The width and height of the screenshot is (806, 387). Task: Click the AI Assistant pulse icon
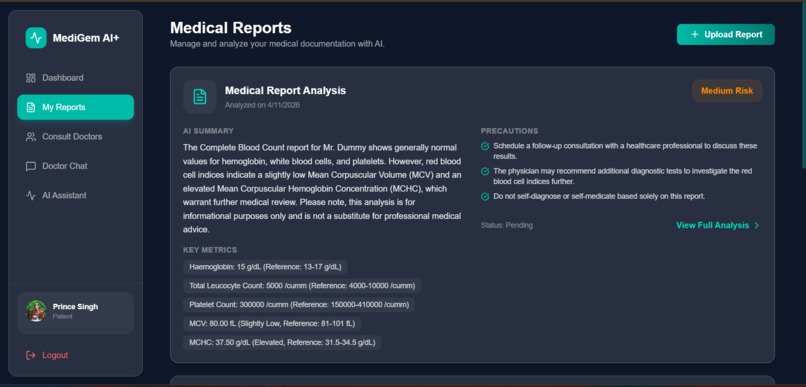31,195
